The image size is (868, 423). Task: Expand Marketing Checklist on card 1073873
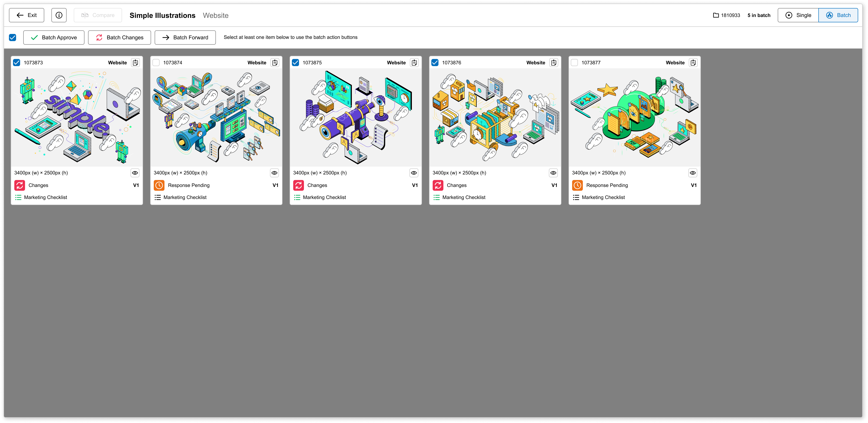[46, 197]
